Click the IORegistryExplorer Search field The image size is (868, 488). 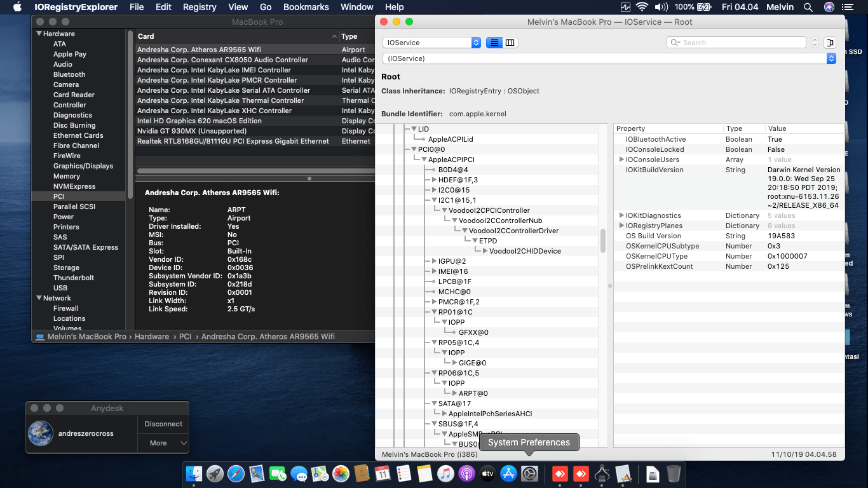(736, 43)
